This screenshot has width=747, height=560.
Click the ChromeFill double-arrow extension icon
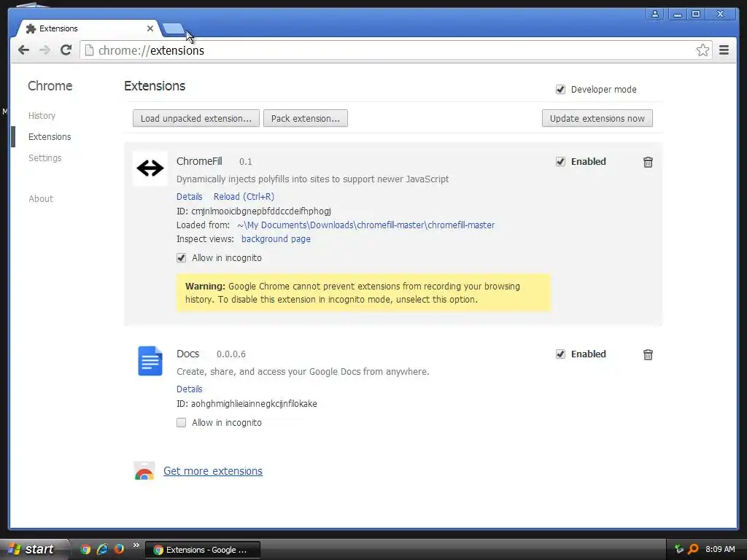point(150,168)
